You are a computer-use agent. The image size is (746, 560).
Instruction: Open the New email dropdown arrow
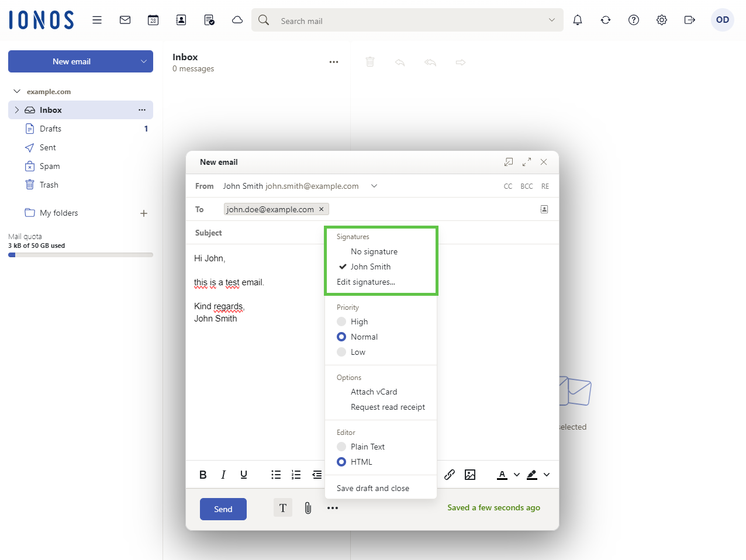[x=144, y=61]
